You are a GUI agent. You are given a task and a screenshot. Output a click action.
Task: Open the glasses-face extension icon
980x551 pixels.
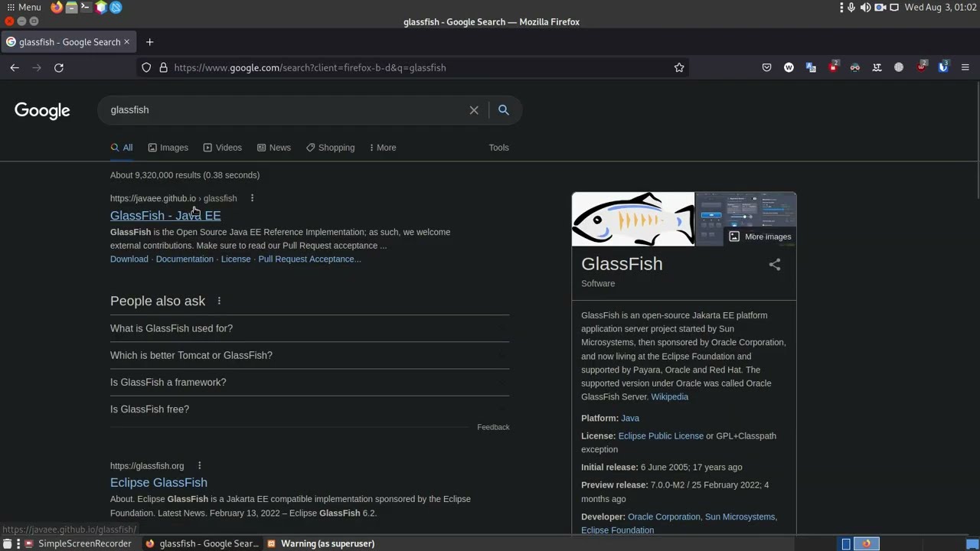(855, 67)
